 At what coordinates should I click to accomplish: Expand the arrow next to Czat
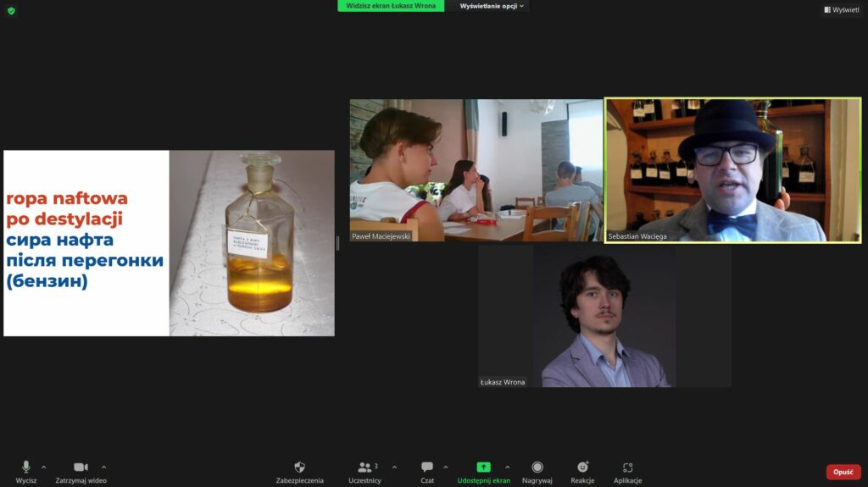[446, 467]
